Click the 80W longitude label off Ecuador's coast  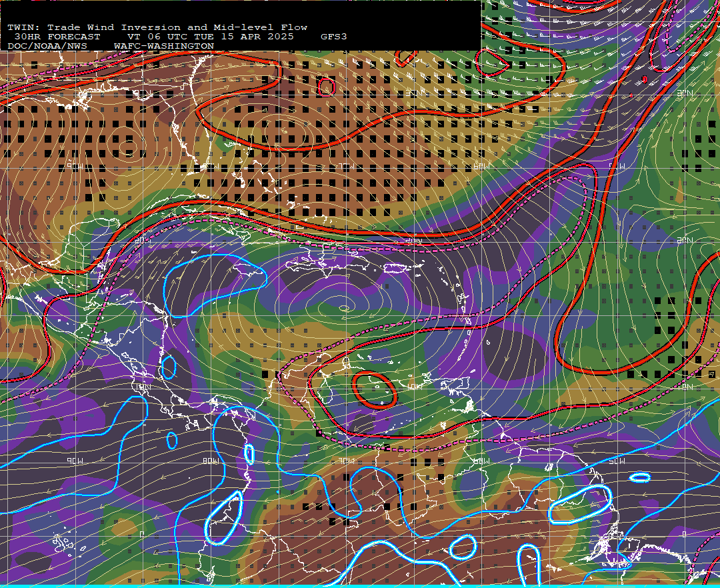(211, 461)
